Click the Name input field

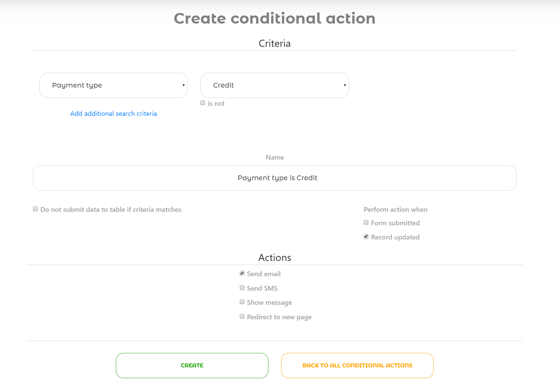click(x=274, y=178)
